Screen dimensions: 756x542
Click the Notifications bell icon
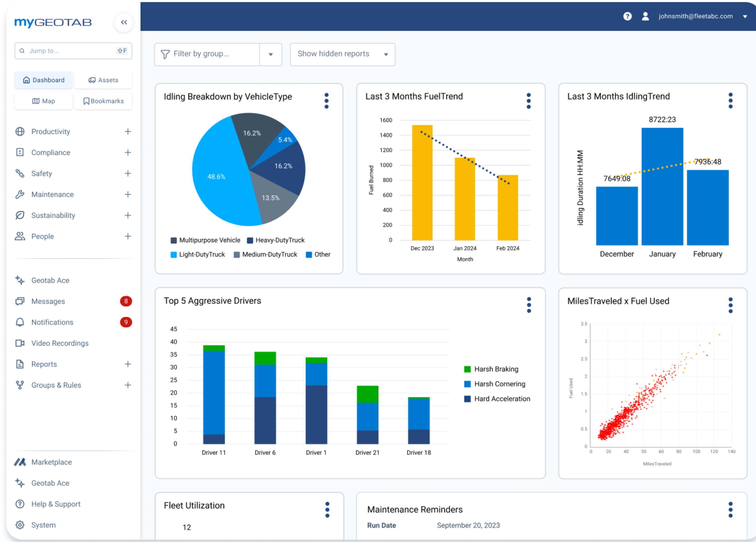pyautogui.click(x=20, y=322)
